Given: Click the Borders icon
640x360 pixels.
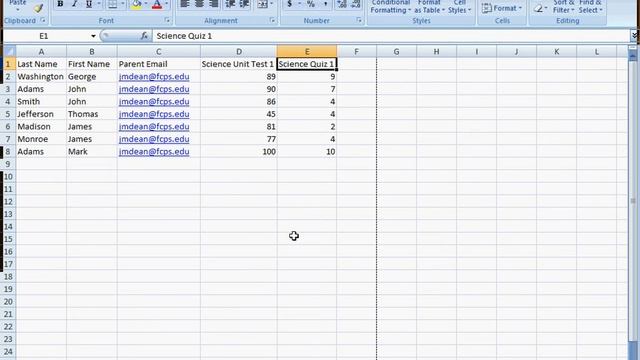Looking at the screenshot, I should [x=112, y=4].
